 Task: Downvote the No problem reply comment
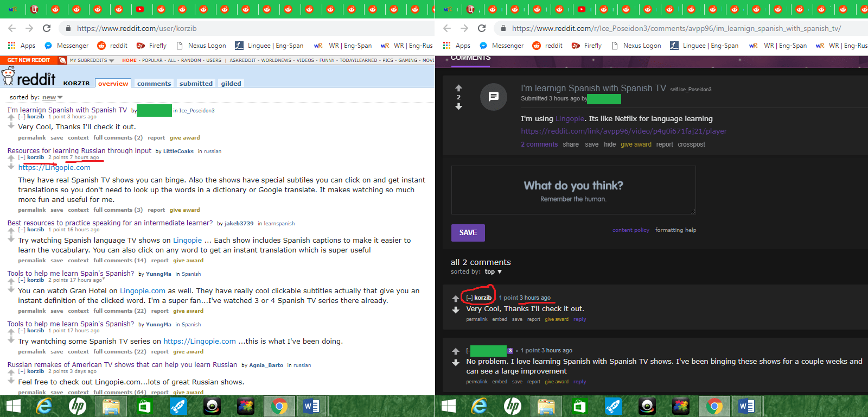[x=456, y=363]
